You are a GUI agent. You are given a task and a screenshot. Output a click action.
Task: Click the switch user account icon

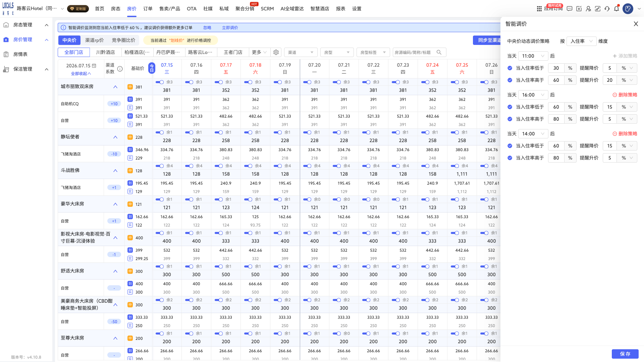coord(588,9)
